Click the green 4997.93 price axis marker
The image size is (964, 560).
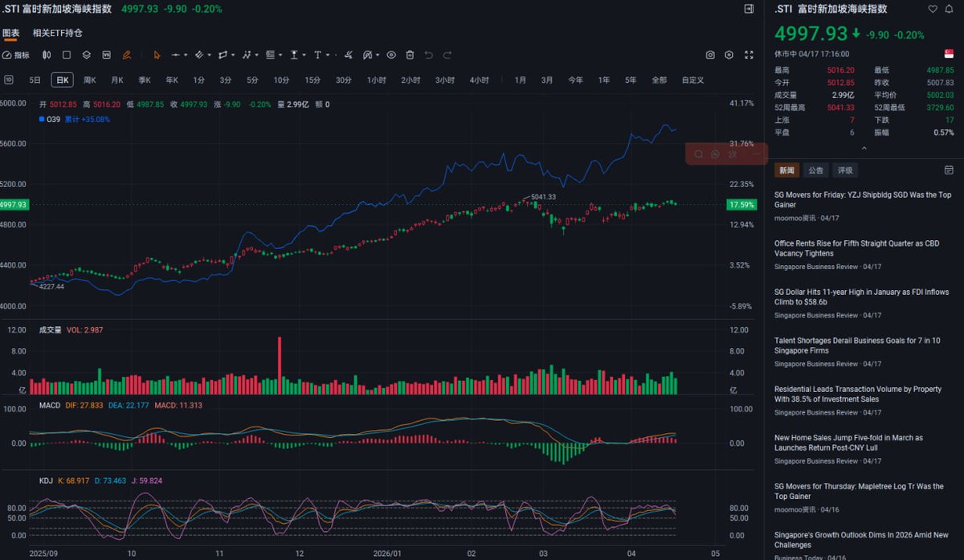pos(15,204)
